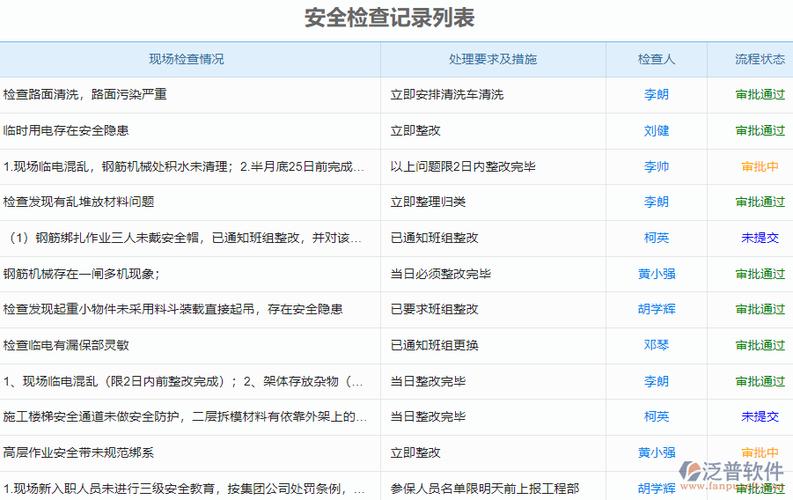
Task: Click the 检查人 column header
Action: [x=656, y=59]
